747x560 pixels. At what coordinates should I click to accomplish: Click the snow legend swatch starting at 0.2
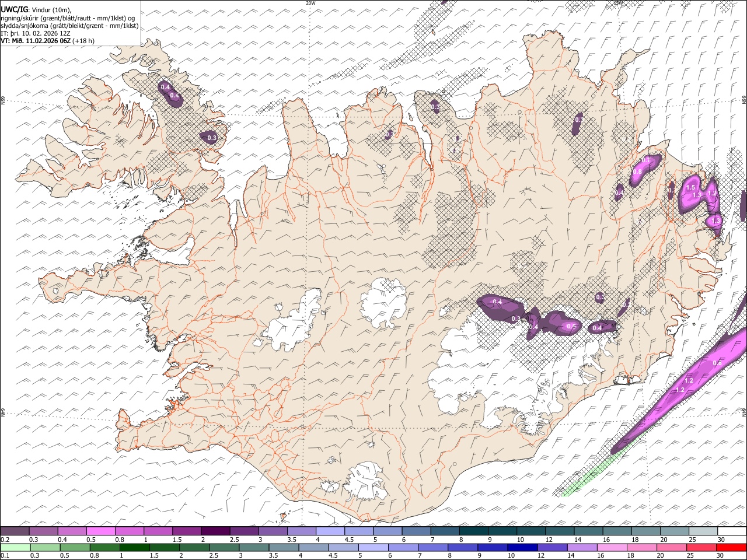(15, 531)
